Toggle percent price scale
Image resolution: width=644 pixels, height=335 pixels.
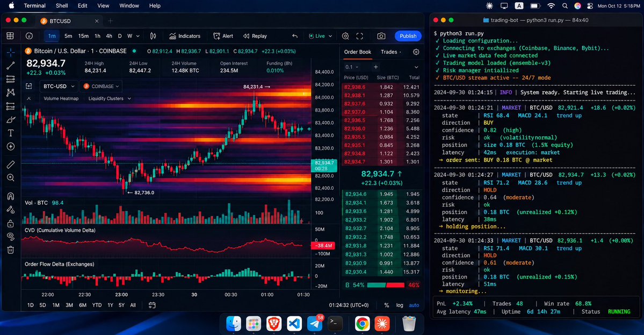[x=387, y=305]
